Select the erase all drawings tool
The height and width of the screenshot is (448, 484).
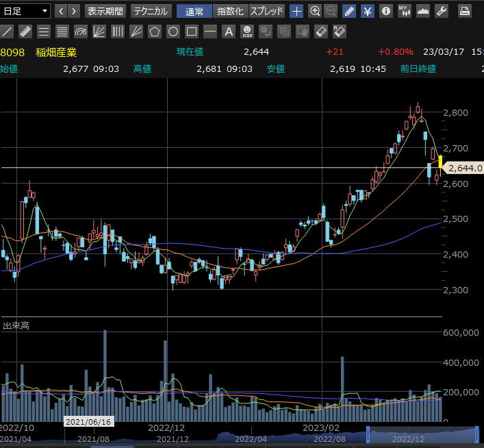coord(340,32)
